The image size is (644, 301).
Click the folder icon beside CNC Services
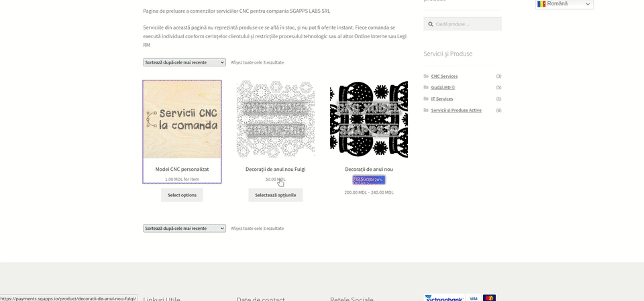point(426,76)
